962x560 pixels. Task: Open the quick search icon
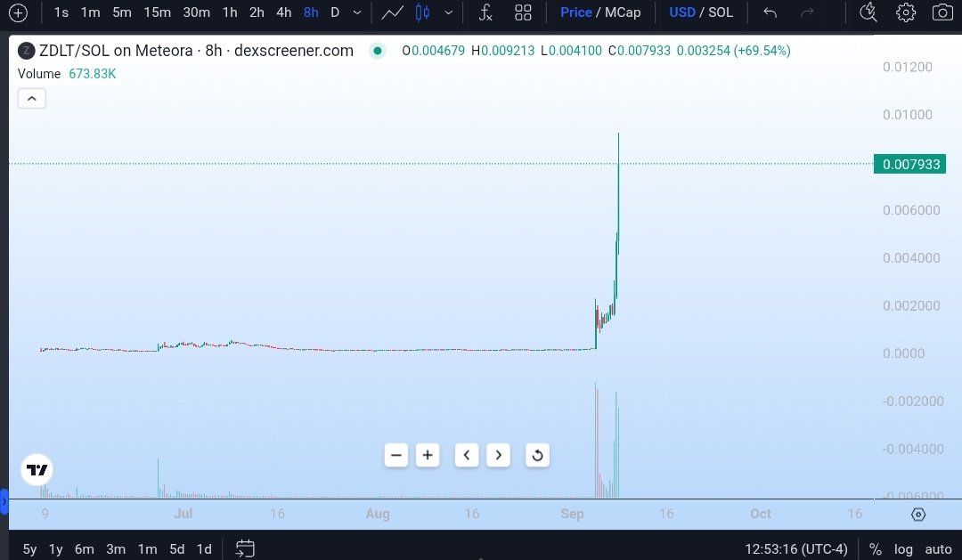pos(868,12)
